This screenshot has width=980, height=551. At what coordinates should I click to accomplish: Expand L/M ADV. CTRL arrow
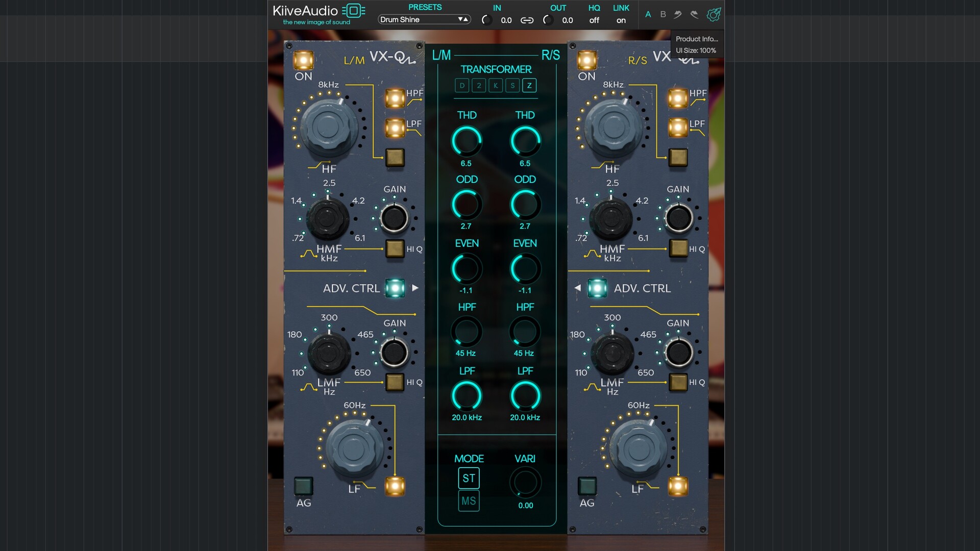pos(415,288)
